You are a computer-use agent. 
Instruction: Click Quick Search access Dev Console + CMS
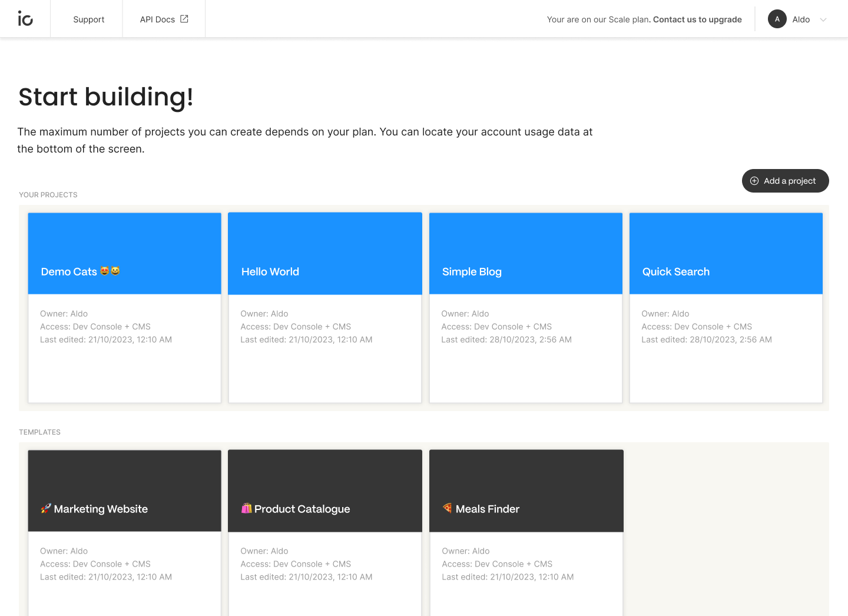tap(697, 327)
